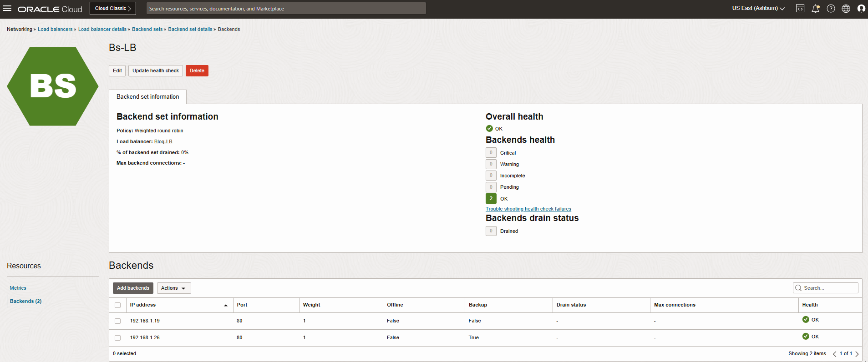Toggle the select-all backends checkbox

coord(118,305)
